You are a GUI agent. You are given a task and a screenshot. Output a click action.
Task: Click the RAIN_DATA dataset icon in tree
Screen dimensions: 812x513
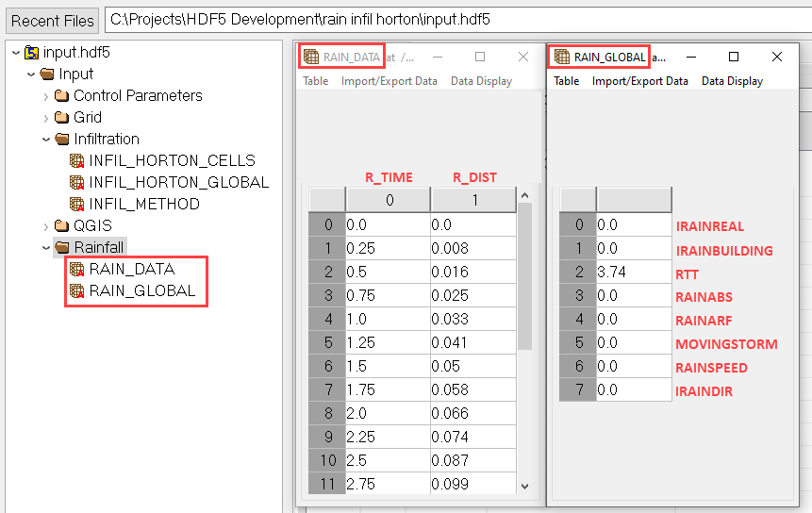[77, 270]
